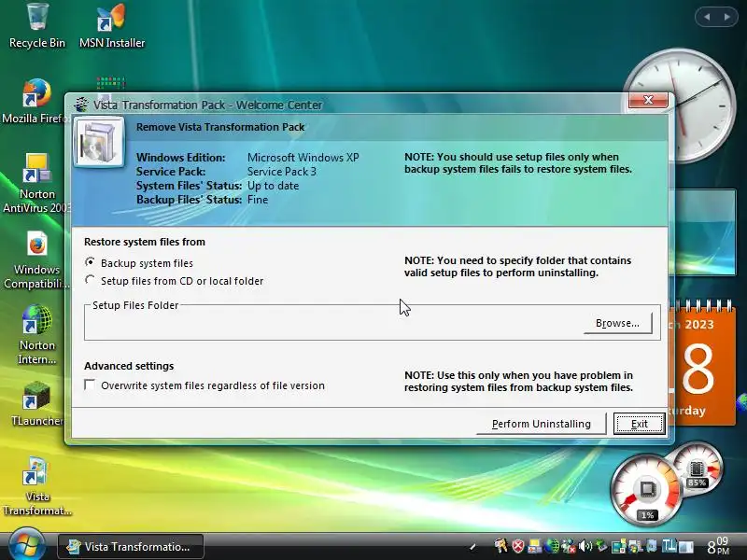
Task: Enable Overwrite system files regardless of version
Action: coord(204,385)
